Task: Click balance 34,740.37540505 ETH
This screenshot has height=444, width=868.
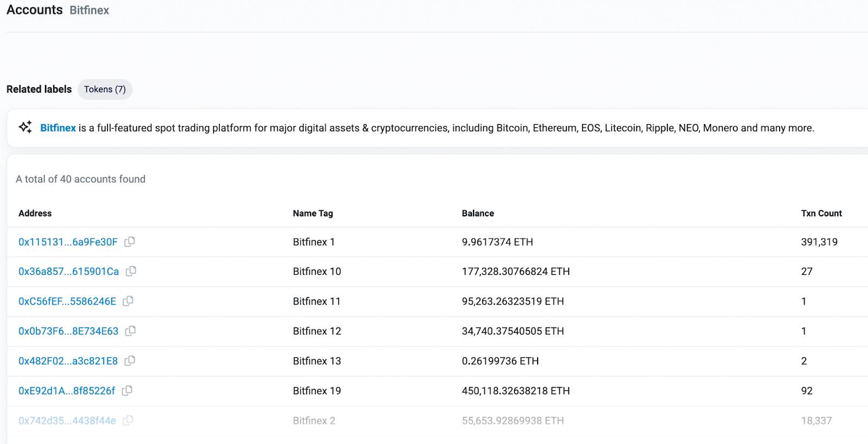Action: (x=513, y=331)
